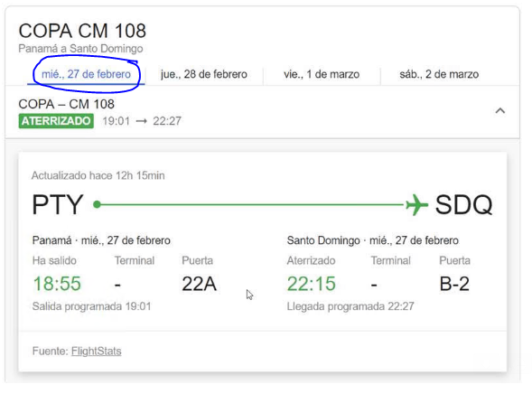Select the mié., 27 de febrero tab
The width and height of the screenshot is (532, 394).
point(86,74)
